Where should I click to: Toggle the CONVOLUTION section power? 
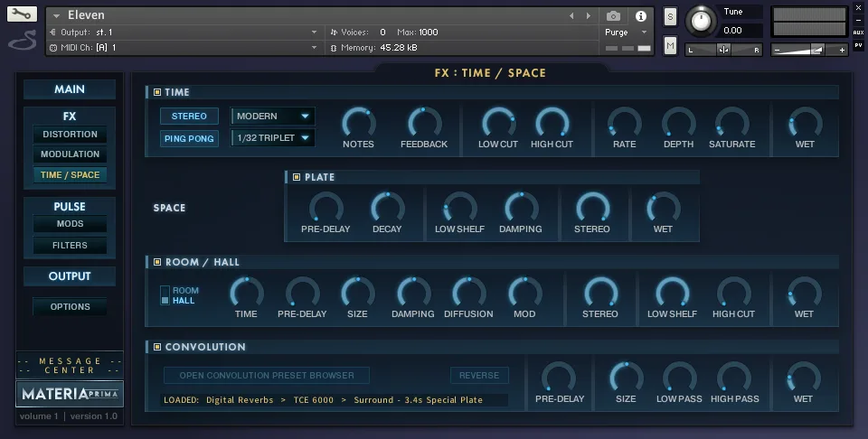click(x=157, y=347)
